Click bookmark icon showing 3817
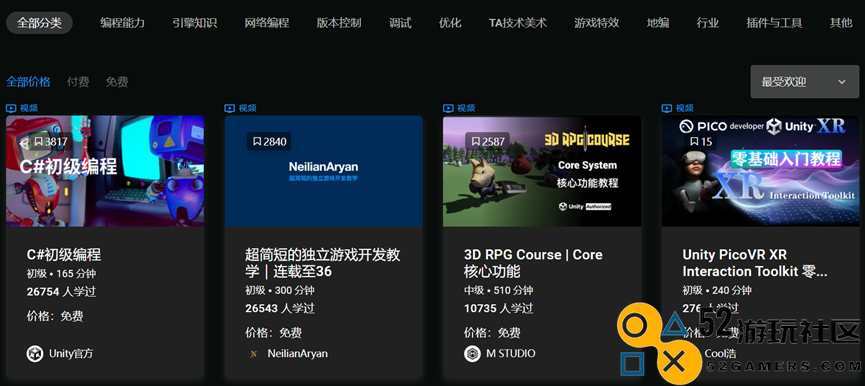This screenshot has width=865, height=386. click(39, 142)
